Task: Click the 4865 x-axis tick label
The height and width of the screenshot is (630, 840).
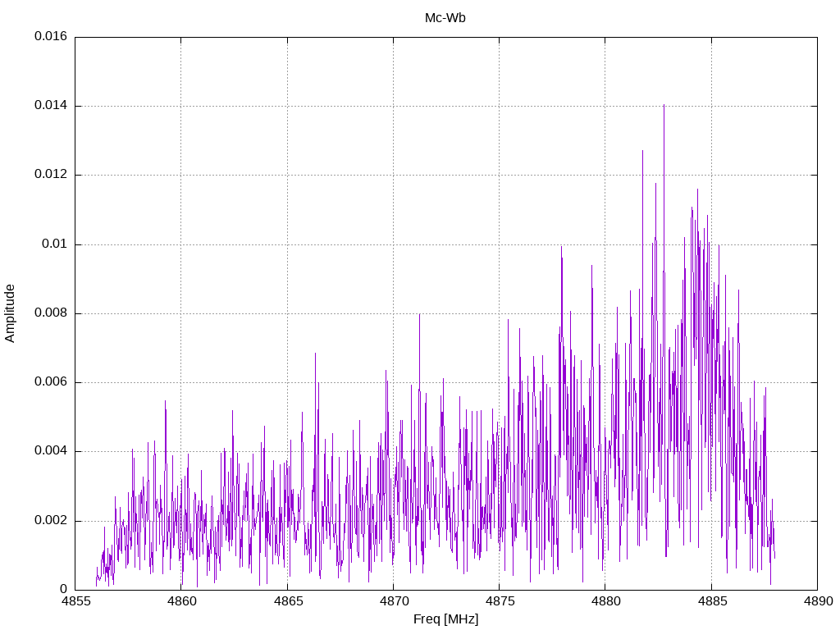Action: click(x=287, y=601)
